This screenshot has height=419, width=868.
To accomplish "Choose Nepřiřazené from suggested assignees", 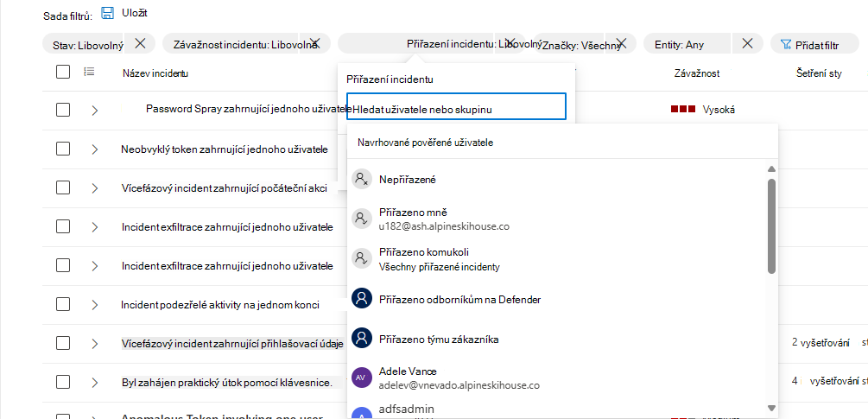I will click(556, 180).
